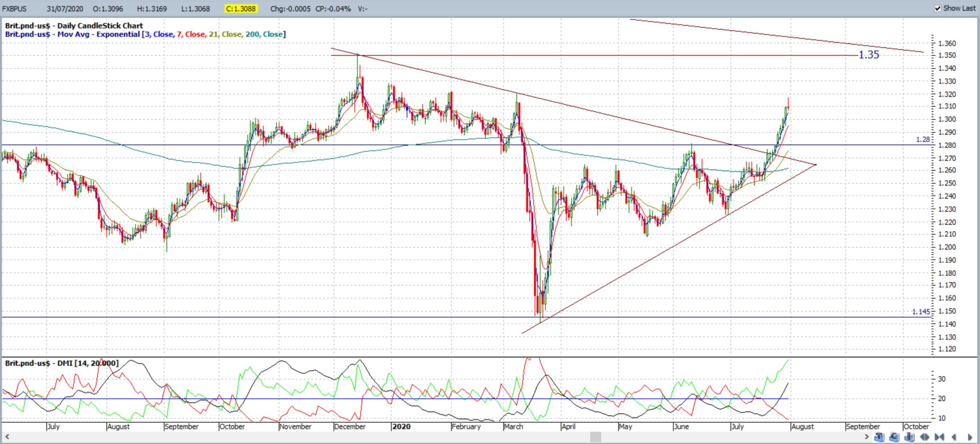Click the FXBPUS symbol label

15,9
